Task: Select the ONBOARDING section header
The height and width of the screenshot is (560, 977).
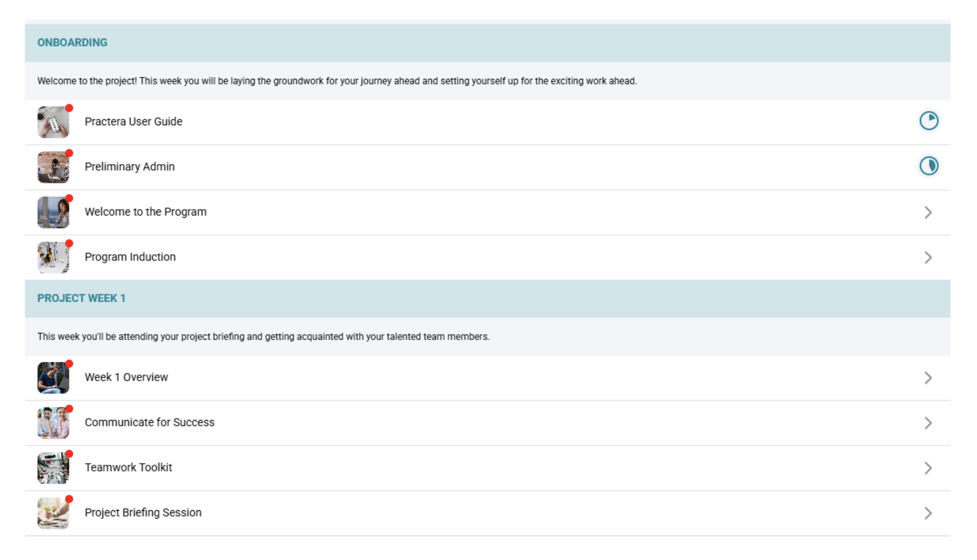Action: (x=72, y=42)
